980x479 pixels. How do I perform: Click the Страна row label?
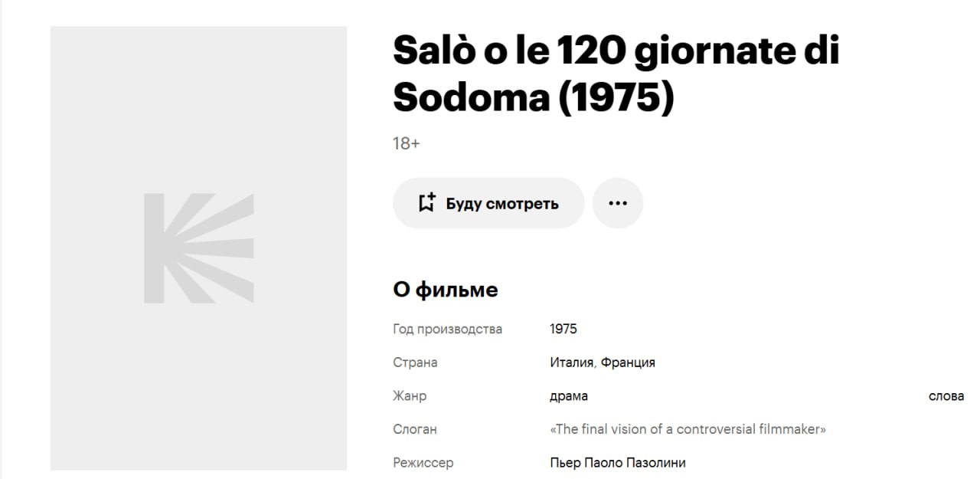(x=415, y=363)
